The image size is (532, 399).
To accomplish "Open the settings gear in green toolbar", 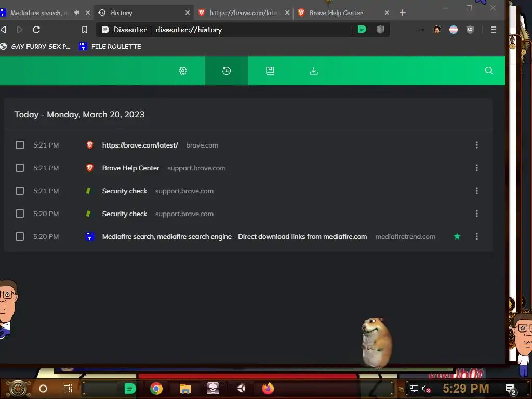I will pos(183,71).
